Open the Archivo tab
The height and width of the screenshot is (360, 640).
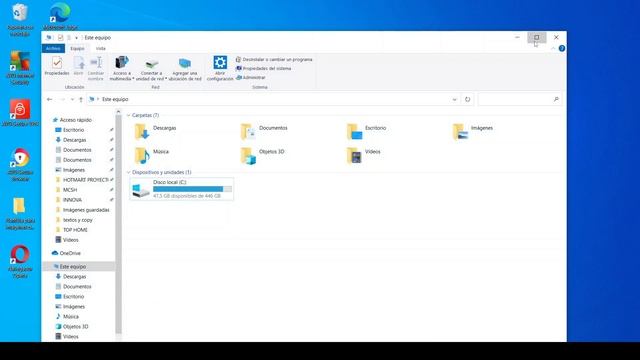coord(53,49)
